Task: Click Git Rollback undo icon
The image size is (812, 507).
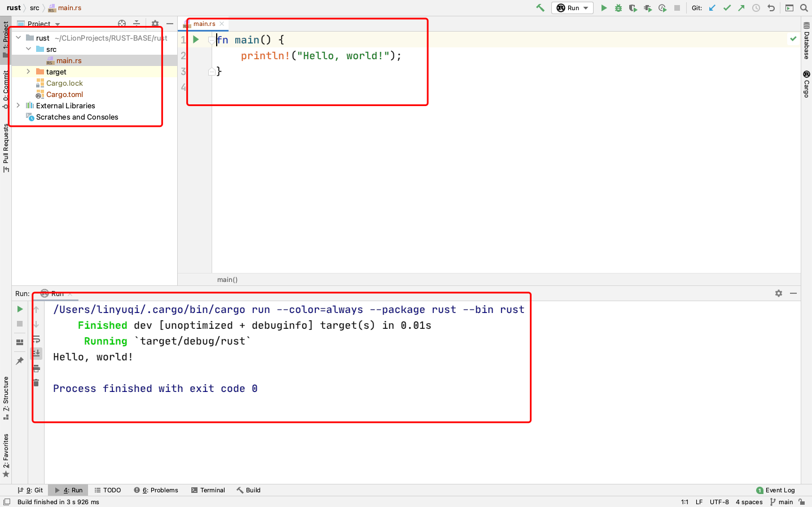Action: pos(771,8)
